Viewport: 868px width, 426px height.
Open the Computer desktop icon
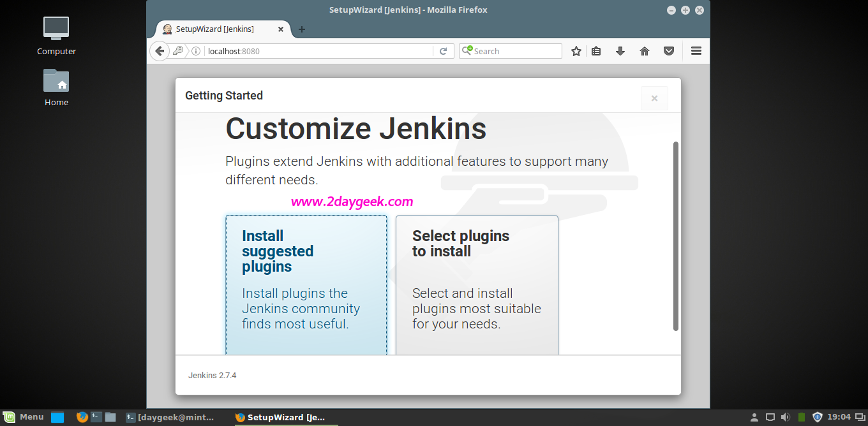(56, 36)
